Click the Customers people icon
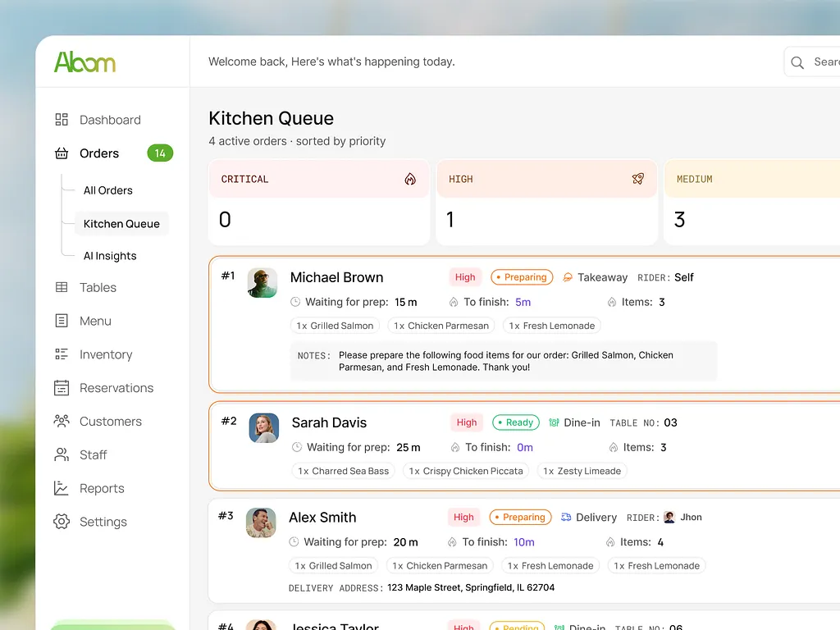This screenshot has width=840, height=630. pyautogui.click(x=62, y=421)
